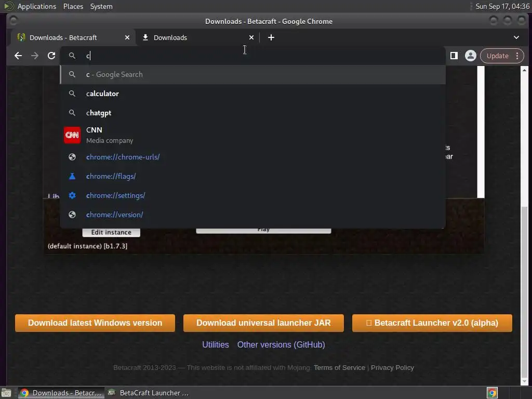Image resolution: width=532 pixels, height=399 pixels.
Task: Click globe icon beside chrome://version/
Action: pos(72,215)
